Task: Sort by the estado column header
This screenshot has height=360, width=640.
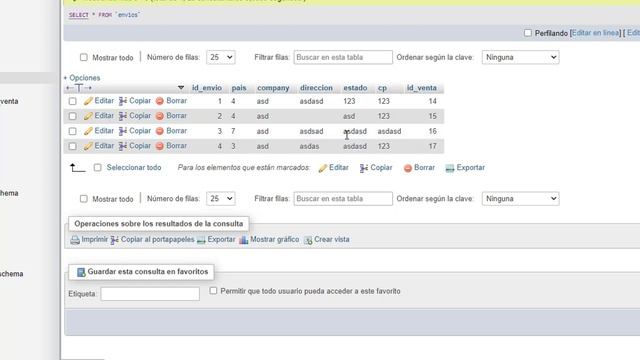Action: click(x=355, y=88)
